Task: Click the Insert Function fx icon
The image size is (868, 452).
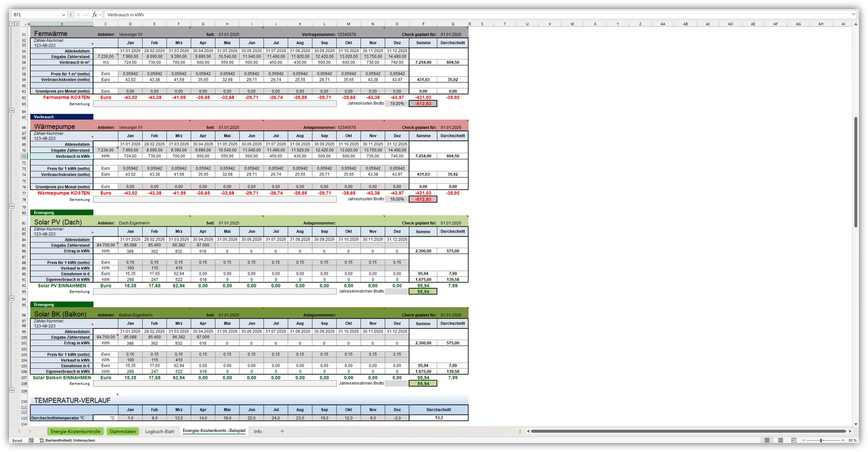Action: click(94, 15)
